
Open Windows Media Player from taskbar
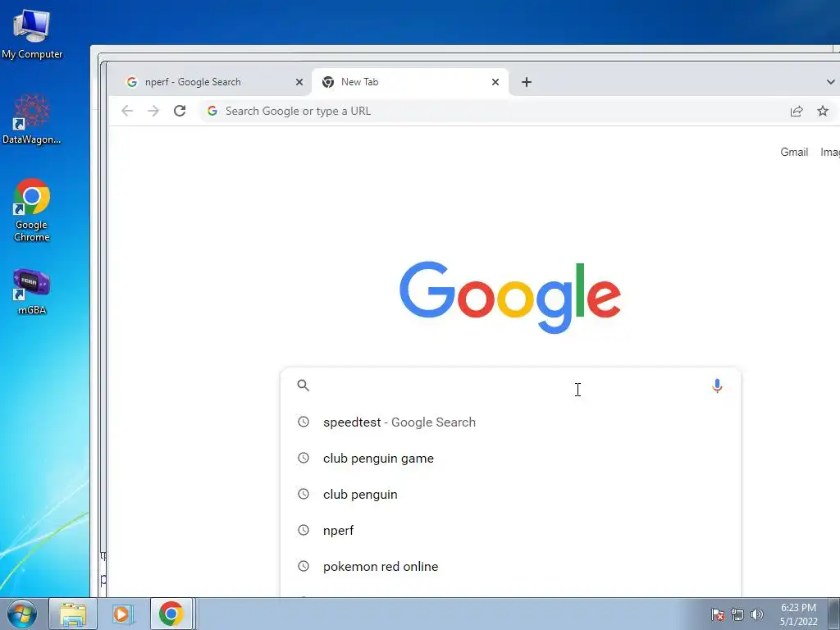tap(121, 614)
